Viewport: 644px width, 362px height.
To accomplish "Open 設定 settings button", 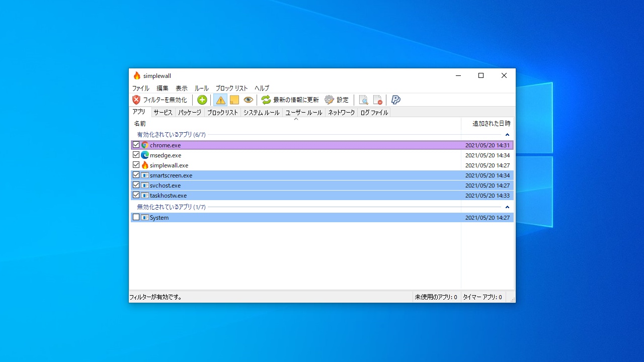I will click(x=337, y=100).
